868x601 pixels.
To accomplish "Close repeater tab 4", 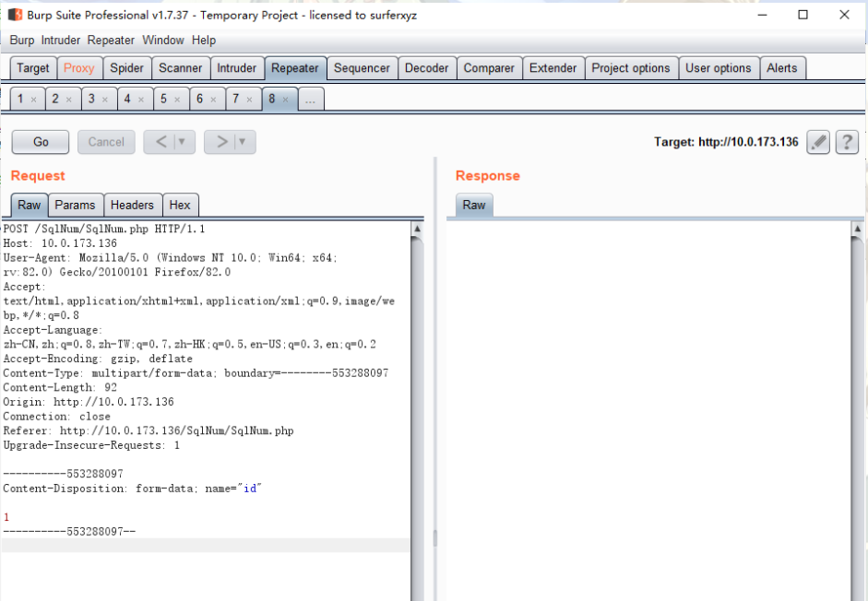I will tap(141, 100).
